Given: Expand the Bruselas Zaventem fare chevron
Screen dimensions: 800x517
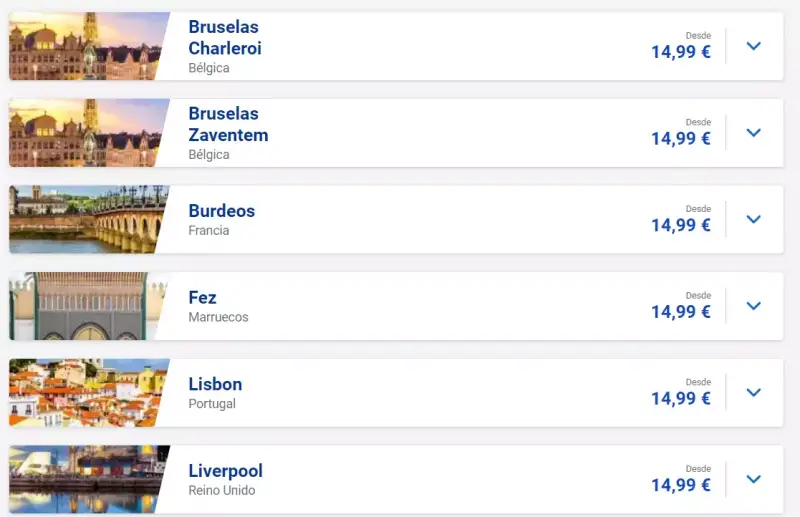Looking at the screenshot, I should (x=754, y=133).
